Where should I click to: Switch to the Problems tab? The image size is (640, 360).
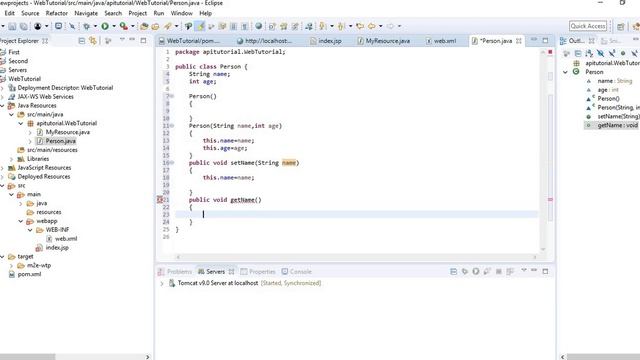(x=175, y=271)
